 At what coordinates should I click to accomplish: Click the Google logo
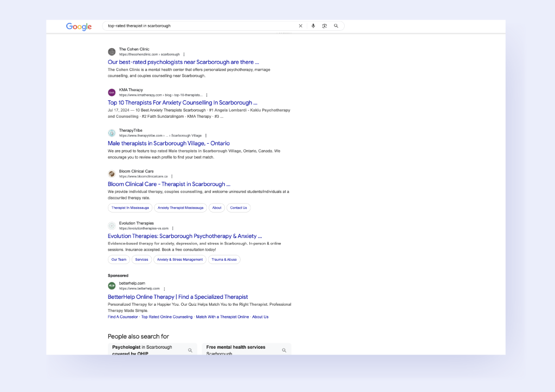click(79, 27)
